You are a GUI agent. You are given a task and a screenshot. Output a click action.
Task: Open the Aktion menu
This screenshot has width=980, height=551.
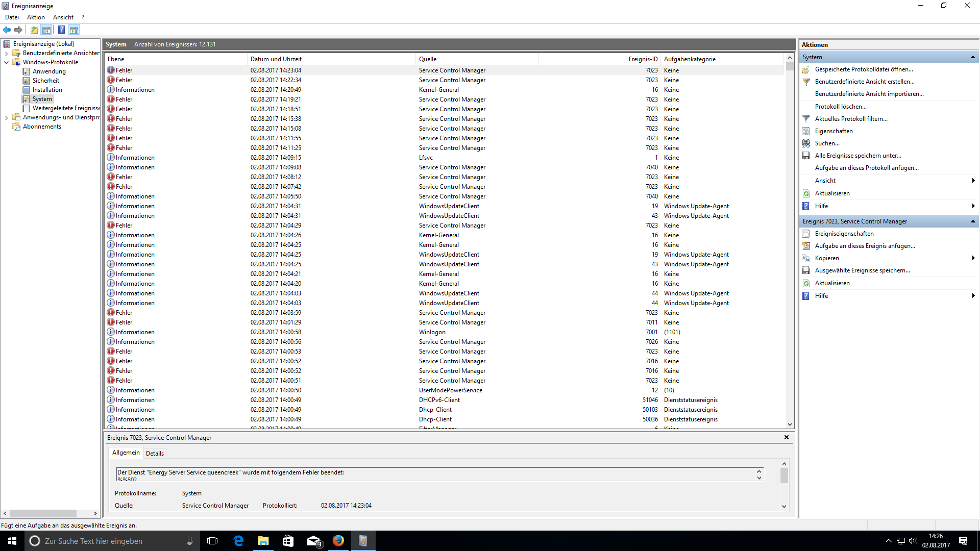pyautogui.click(x=36, y=17)
